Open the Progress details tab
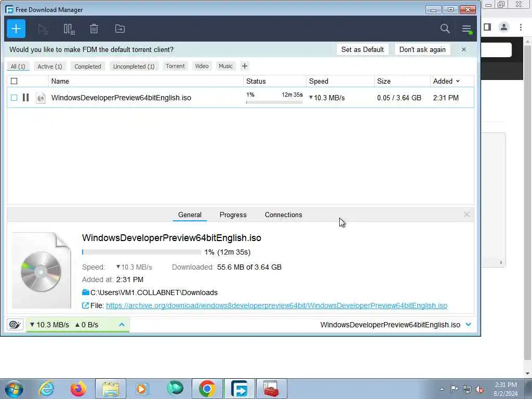The width and height of the screenshot is (532, 399). (233, 215)
